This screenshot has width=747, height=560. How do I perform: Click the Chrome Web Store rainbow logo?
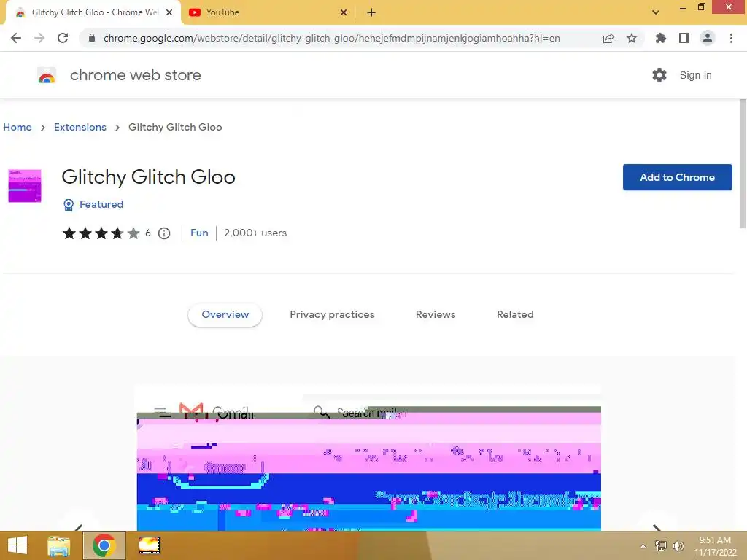click(x=47, y=75)
